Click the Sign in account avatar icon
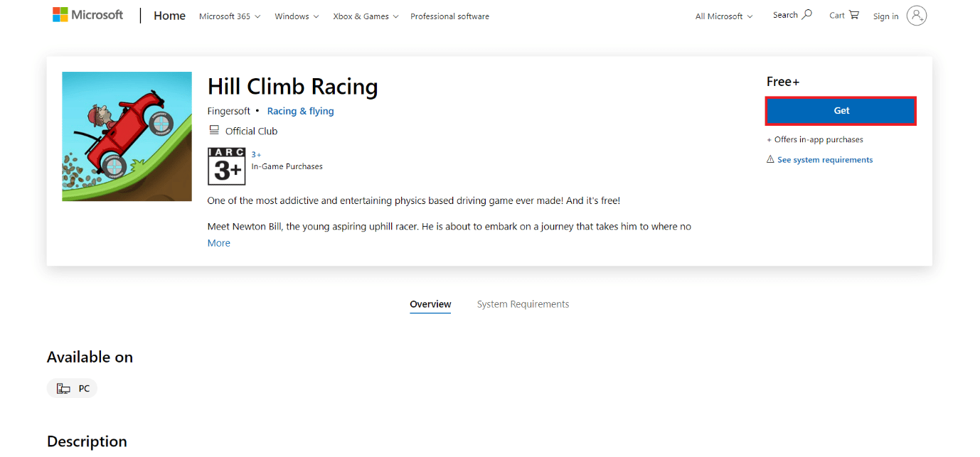Viewport: 980px width, 457px height. [x=917, y=16]
